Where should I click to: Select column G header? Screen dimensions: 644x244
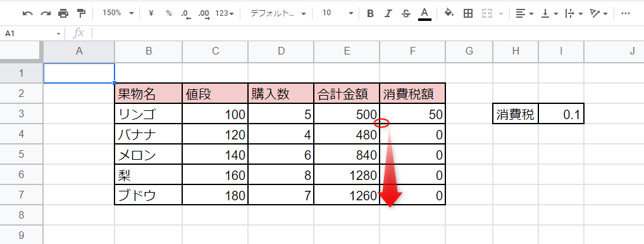click(x=469, y=51)
